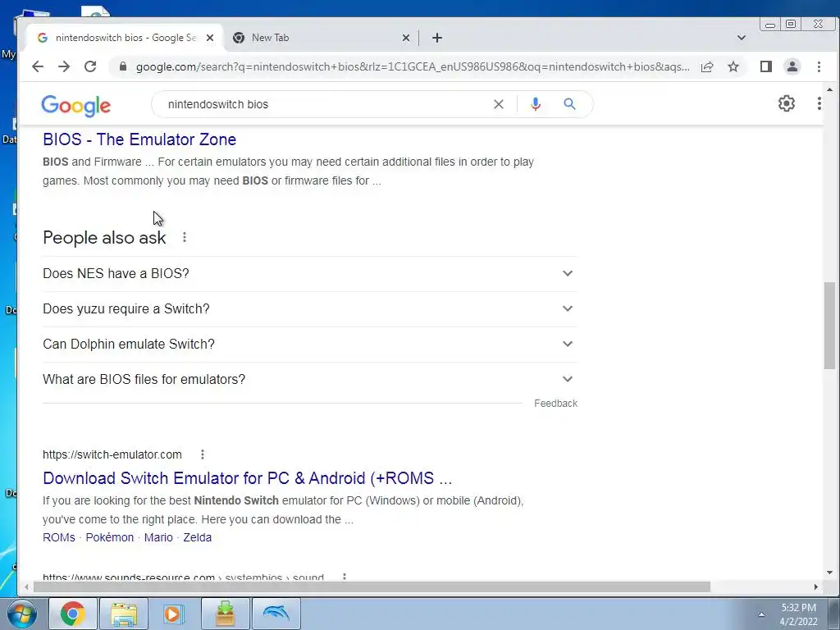Open the ROMs sitelink
This screenshot has height=630, width=840.
tap(59, 537)
